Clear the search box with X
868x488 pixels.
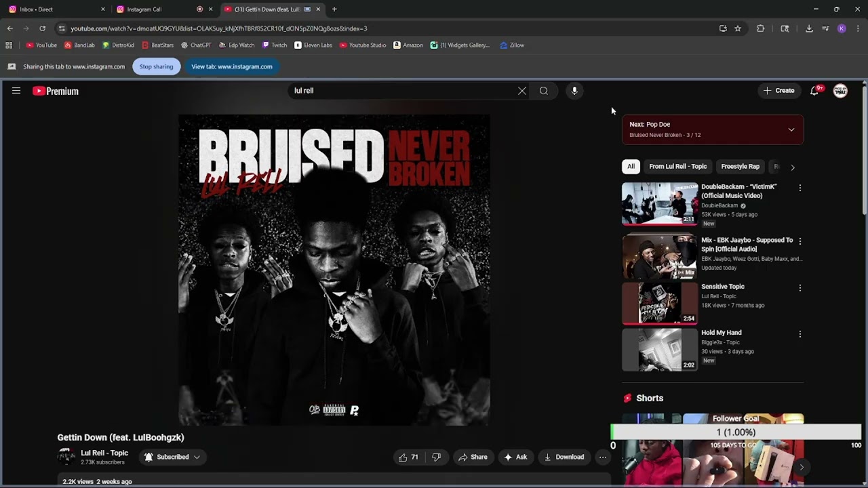point(522,91)
